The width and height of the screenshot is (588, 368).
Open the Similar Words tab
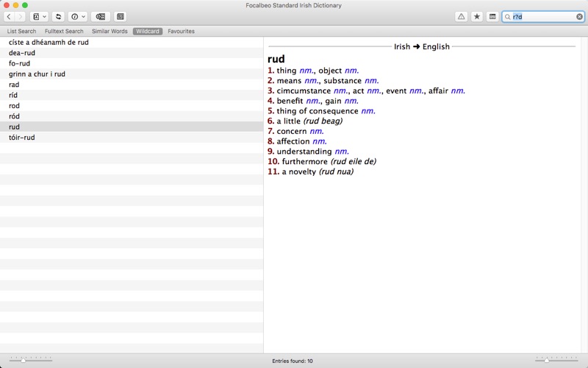[110, 31]
